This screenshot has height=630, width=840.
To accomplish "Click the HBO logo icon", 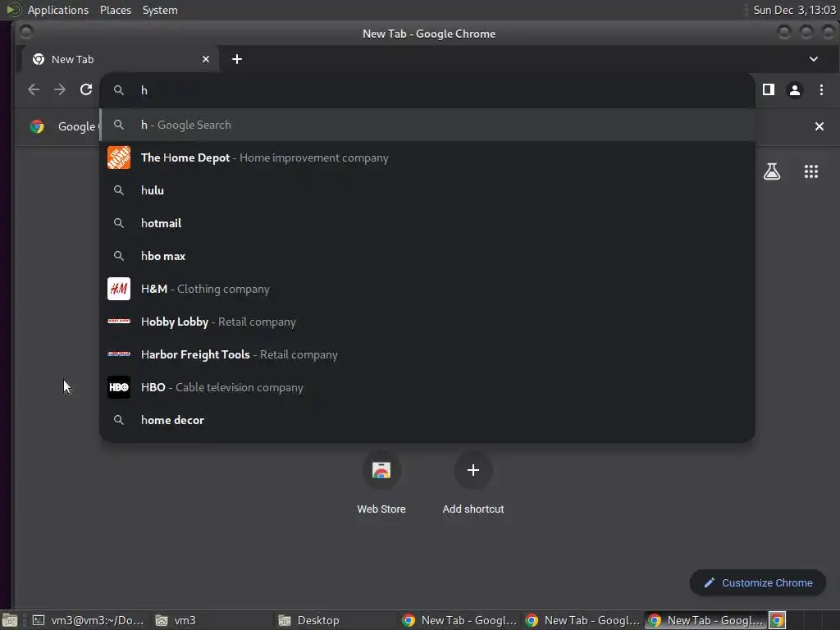I will pos(119,387).
